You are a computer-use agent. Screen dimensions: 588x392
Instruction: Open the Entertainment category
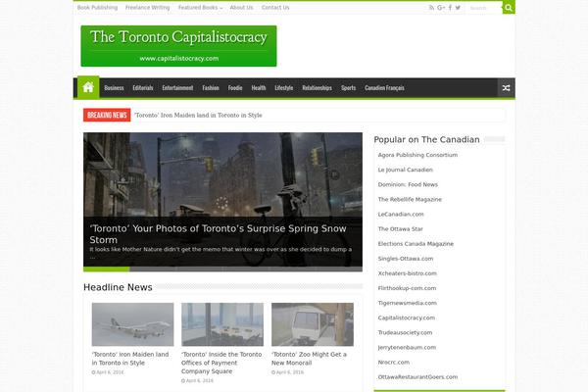[x=177, y=88]
